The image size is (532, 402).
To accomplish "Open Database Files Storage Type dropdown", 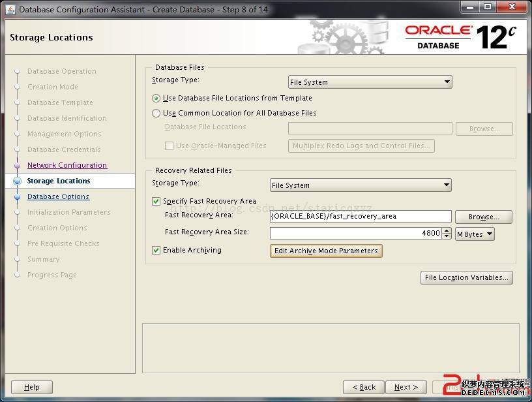I will pos(370,82).
